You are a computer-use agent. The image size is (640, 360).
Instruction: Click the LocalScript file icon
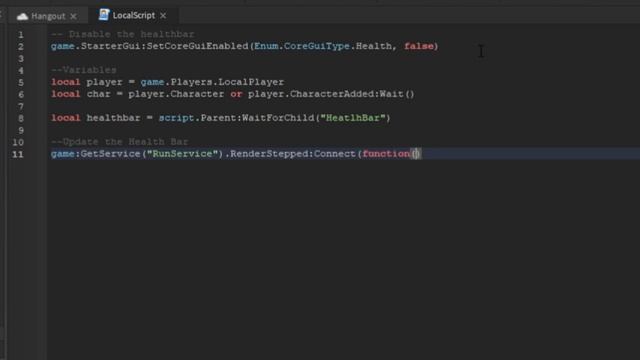tap(104, 15)
